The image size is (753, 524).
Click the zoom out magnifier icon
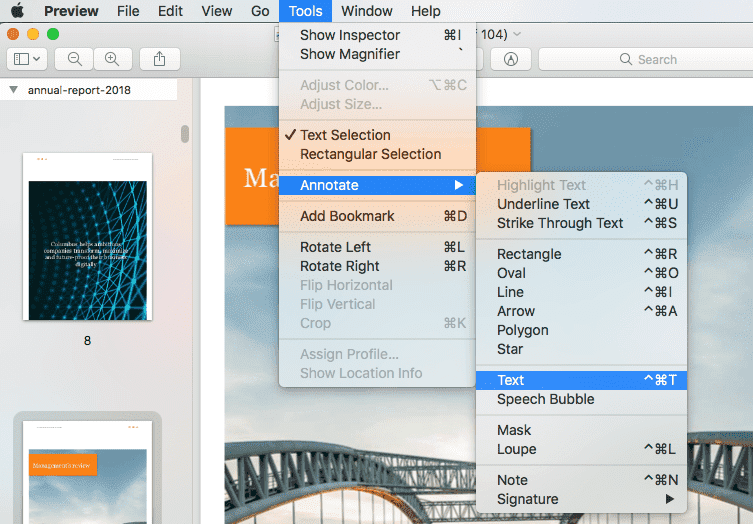click(x=74, y=59)
